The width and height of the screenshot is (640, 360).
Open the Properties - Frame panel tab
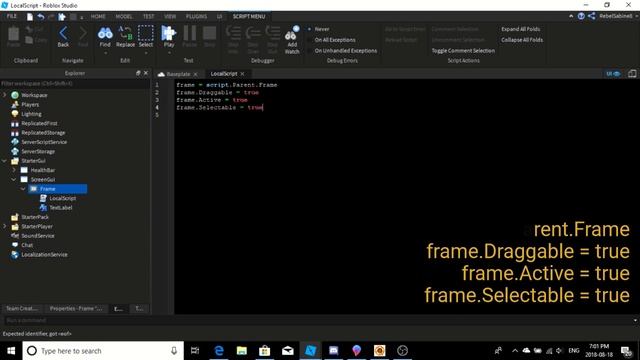point(76,309)
